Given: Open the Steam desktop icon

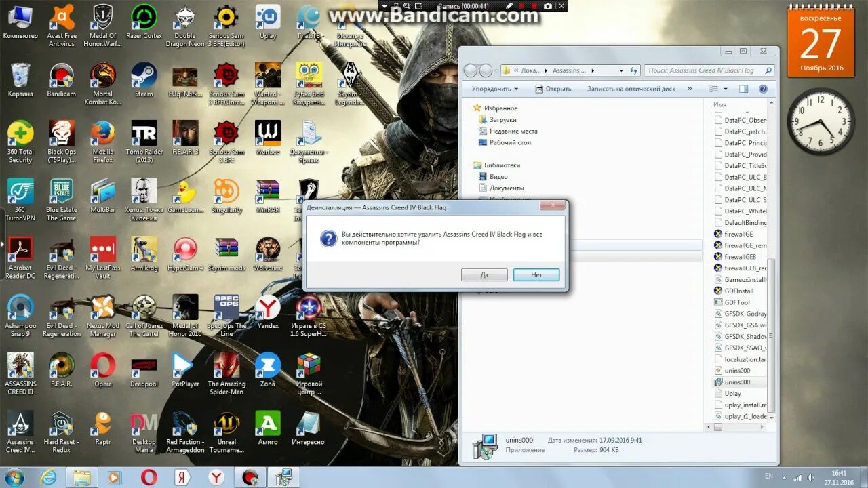Looking at the screenshot, I should click(144, 80).
